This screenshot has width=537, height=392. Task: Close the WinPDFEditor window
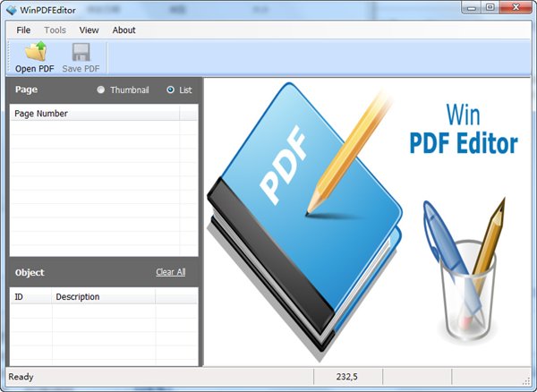(x=516, y=7)
